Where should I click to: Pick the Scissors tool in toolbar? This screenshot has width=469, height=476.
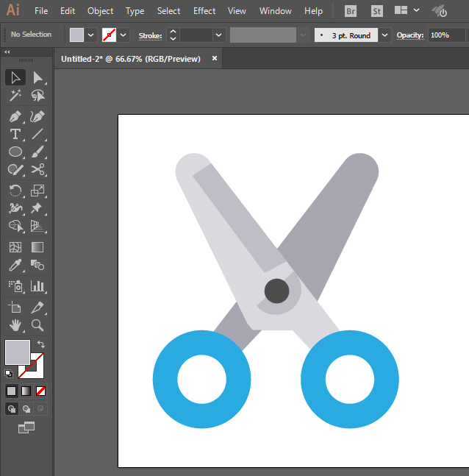point(37,170)
